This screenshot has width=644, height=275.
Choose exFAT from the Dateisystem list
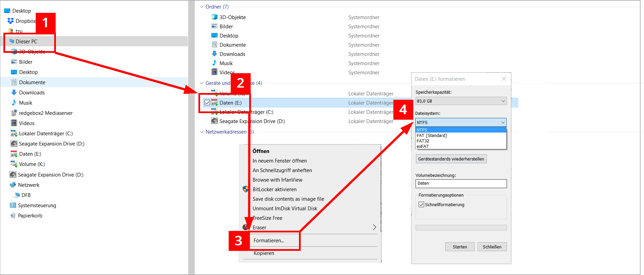click(x=423, y=147)
